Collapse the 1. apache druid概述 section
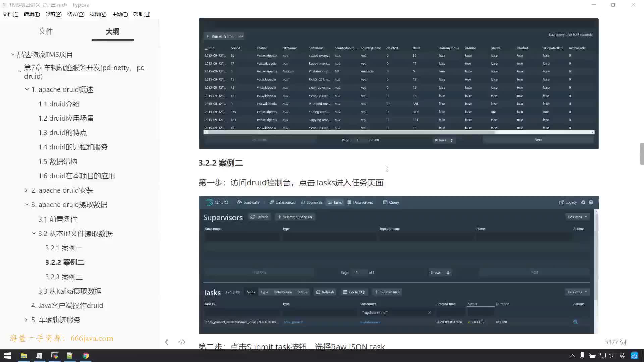The image size is (644, 362). tap(27, 89)
